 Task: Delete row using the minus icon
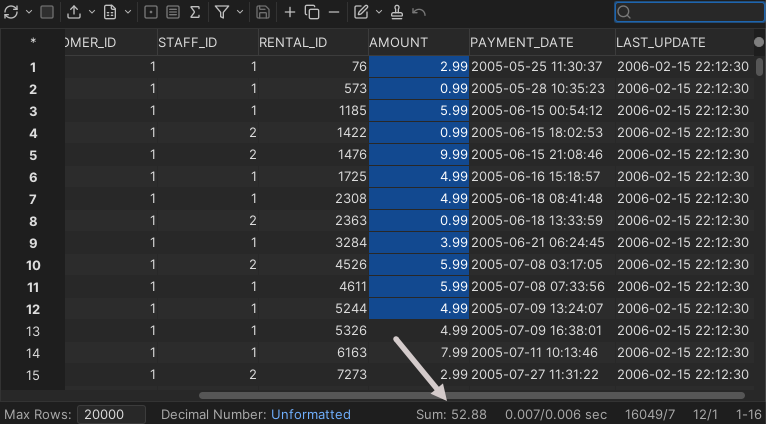(333, 12)
